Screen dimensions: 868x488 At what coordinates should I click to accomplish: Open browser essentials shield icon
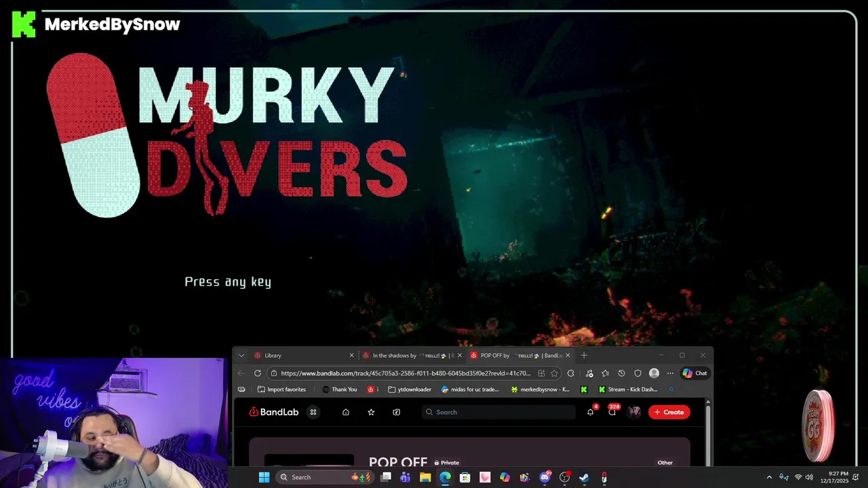tap(637, 373)
